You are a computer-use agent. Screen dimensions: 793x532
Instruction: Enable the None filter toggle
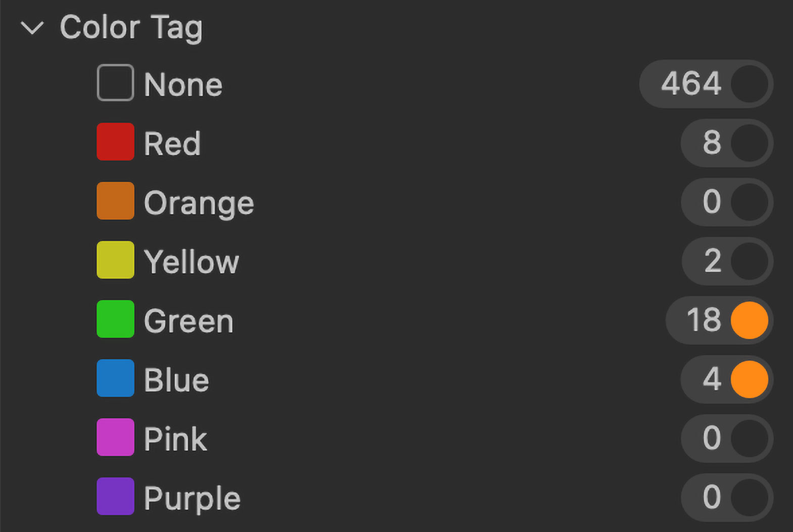(749, 84)
